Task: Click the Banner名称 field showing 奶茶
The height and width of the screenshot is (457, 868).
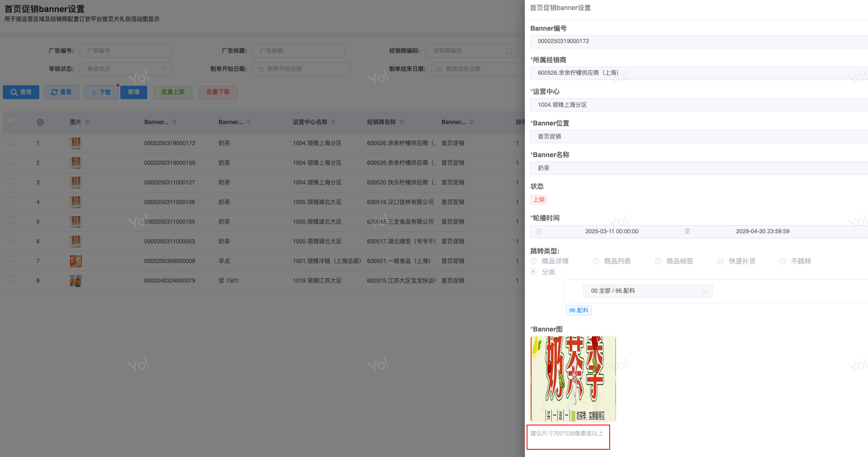Action: click(699, 168)
